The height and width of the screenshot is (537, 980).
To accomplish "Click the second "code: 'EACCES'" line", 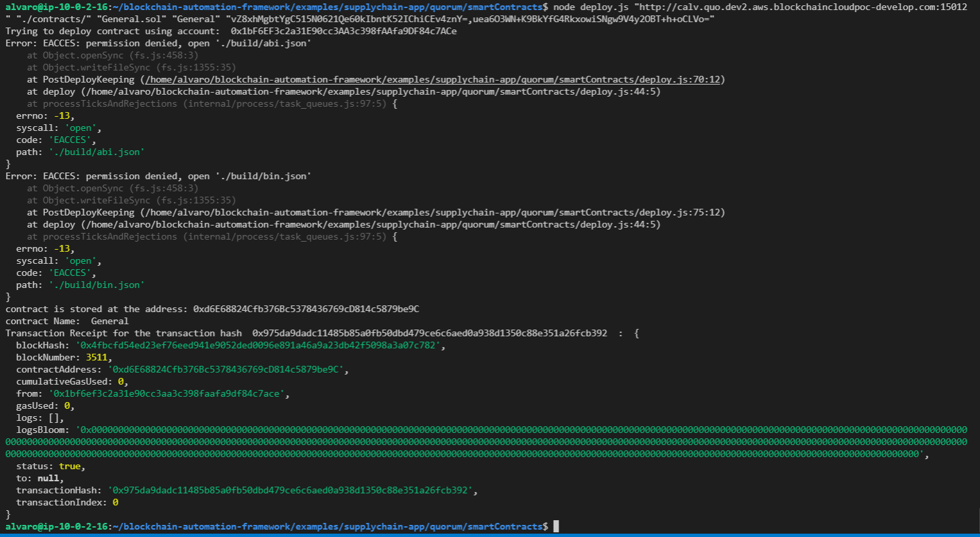I will [56, 273].
